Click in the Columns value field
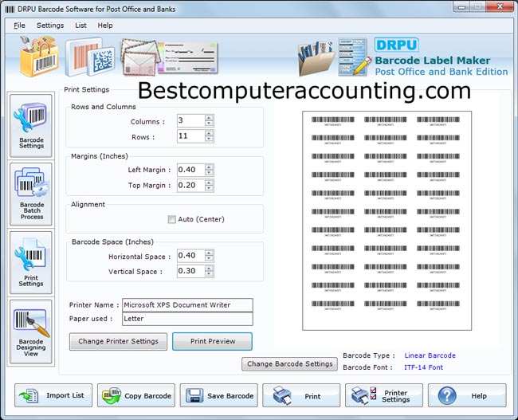Screen dimensions: 518x420 tap(191, 120)
